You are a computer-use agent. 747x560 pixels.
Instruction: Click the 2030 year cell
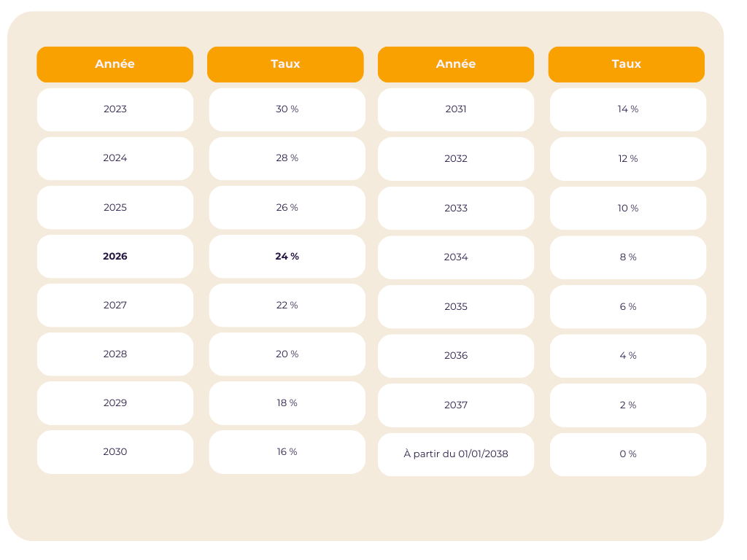coord(115,452)
